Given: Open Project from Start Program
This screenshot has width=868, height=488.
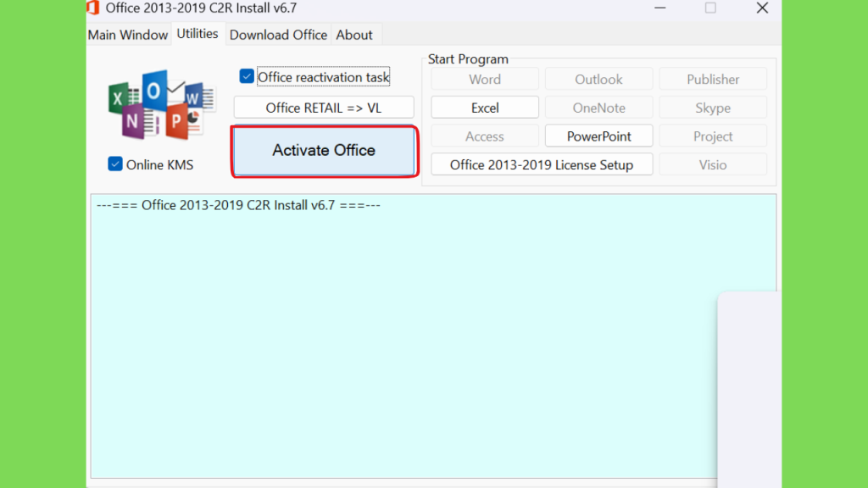Looking at the screenshot, I should coord(713,136).
